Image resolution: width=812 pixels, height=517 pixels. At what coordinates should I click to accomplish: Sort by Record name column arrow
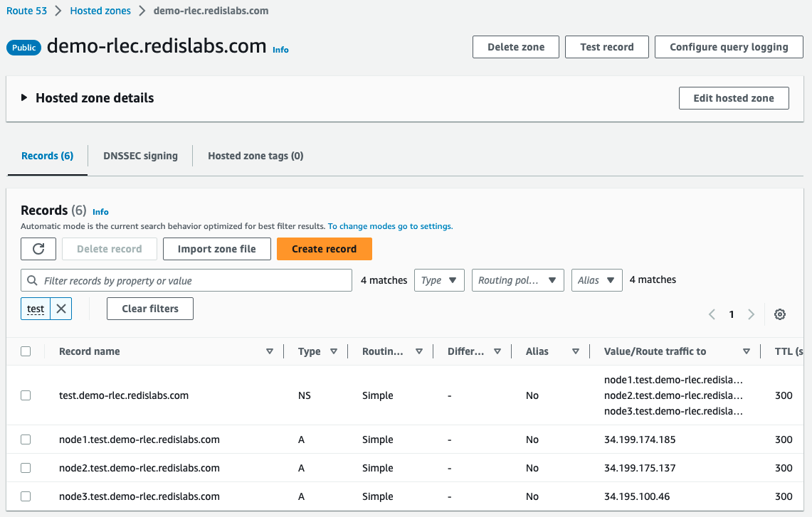tap(270, 351)
